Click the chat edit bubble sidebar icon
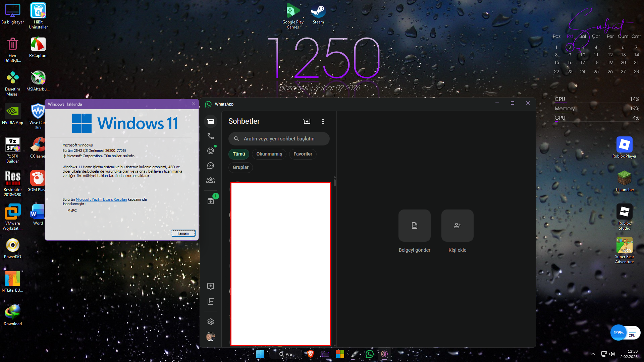 point(211,286)
